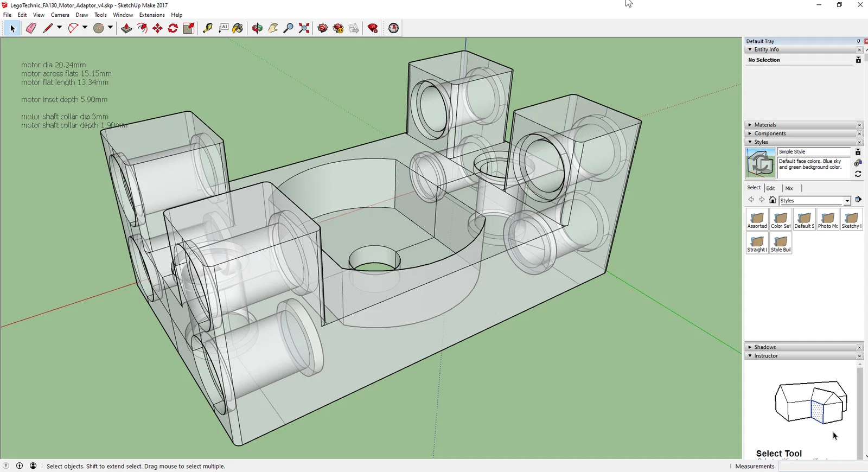
Task: Select the Rotate tool
Action: coord(173,28)
